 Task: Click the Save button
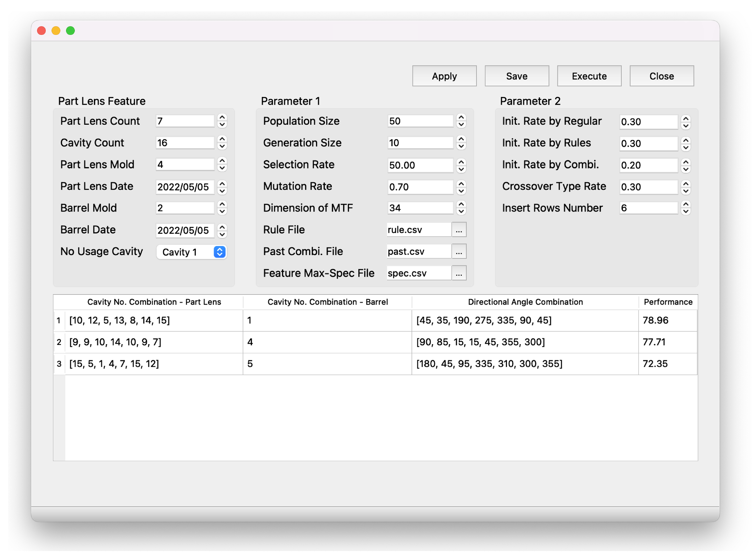(516, 76)
